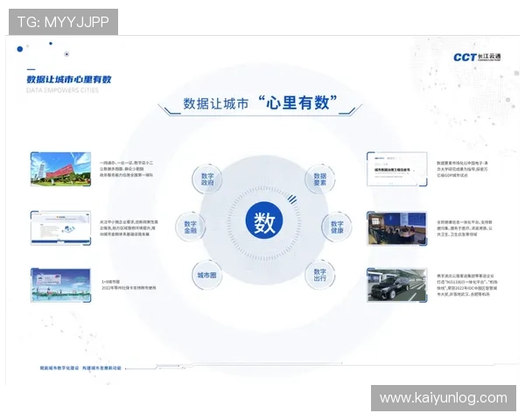
Task: Click the CCT 长江云通 logo
Action: [477, 57]
